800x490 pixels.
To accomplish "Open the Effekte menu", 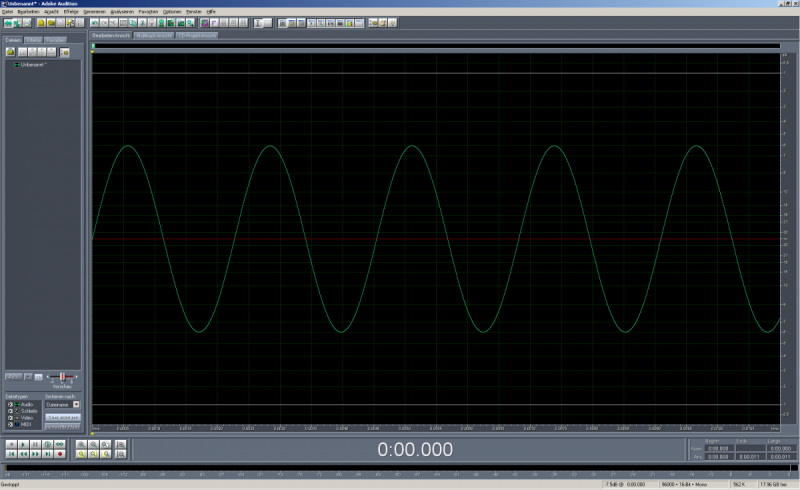I will coord(71,11).
